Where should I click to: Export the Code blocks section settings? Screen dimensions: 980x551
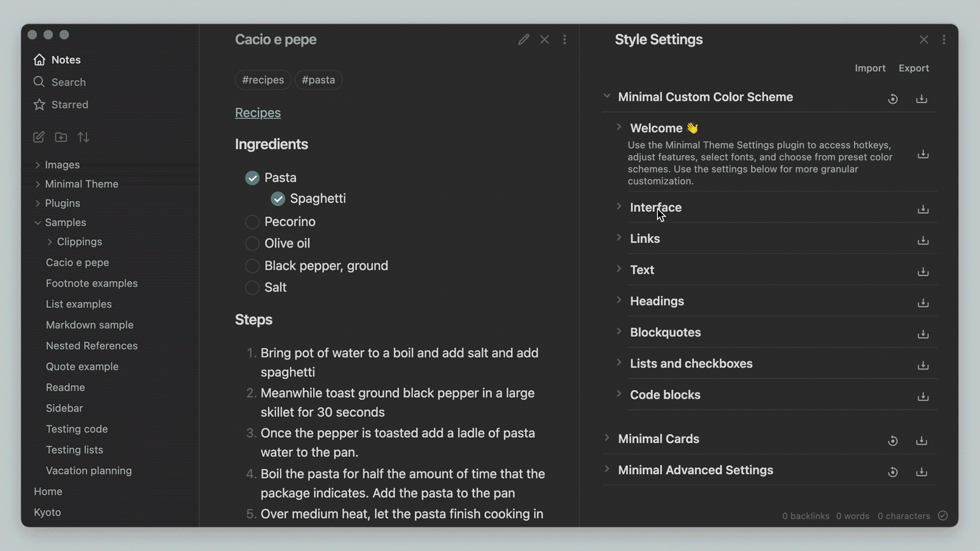923,396
